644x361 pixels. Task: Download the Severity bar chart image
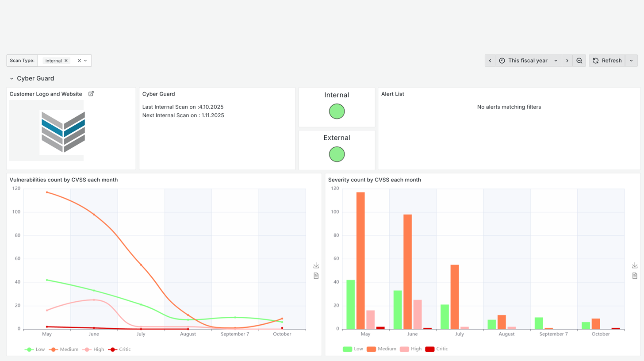pos(635,265)
